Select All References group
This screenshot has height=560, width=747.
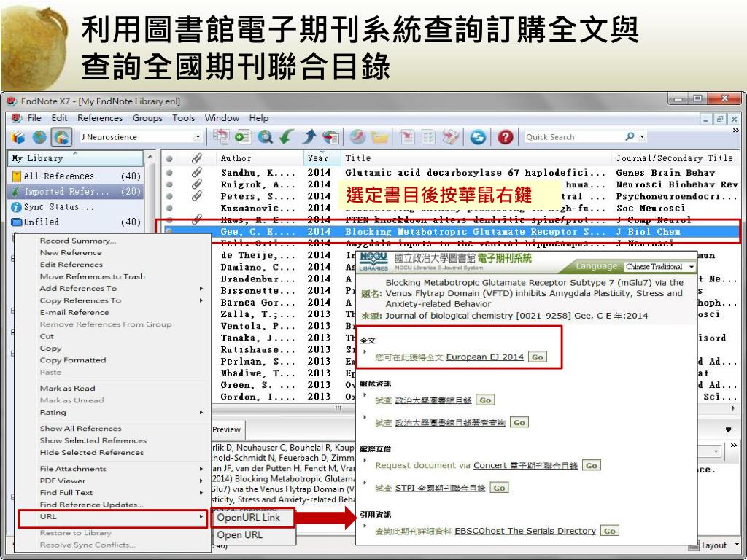(x=76, y=176)
